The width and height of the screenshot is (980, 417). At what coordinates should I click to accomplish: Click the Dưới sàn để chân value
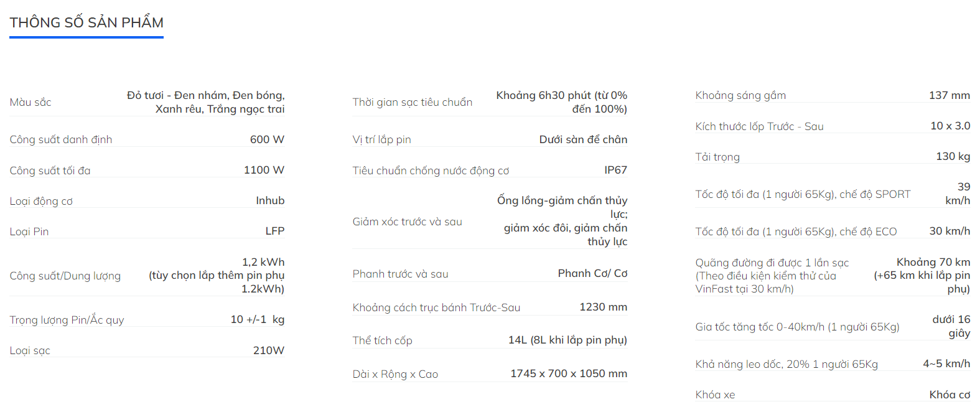[x=583, y=139]
